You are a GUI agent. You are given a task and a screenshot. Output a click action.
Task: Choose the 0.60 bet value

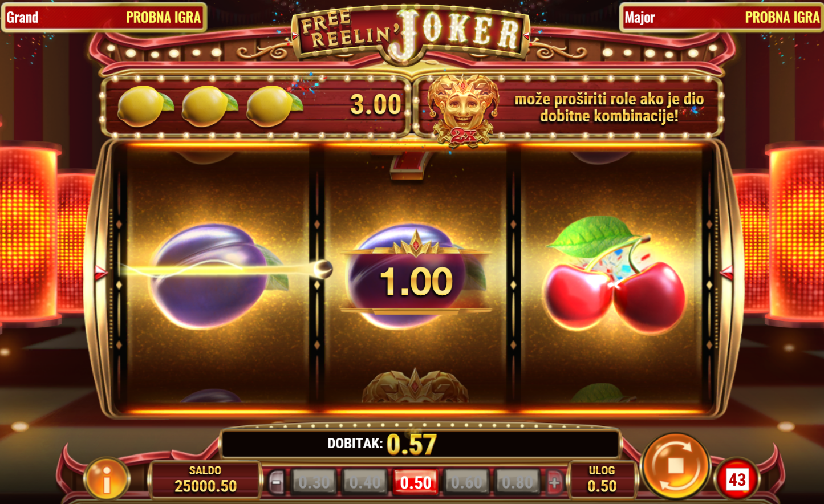pyautogui.click(x=466, y=483)
